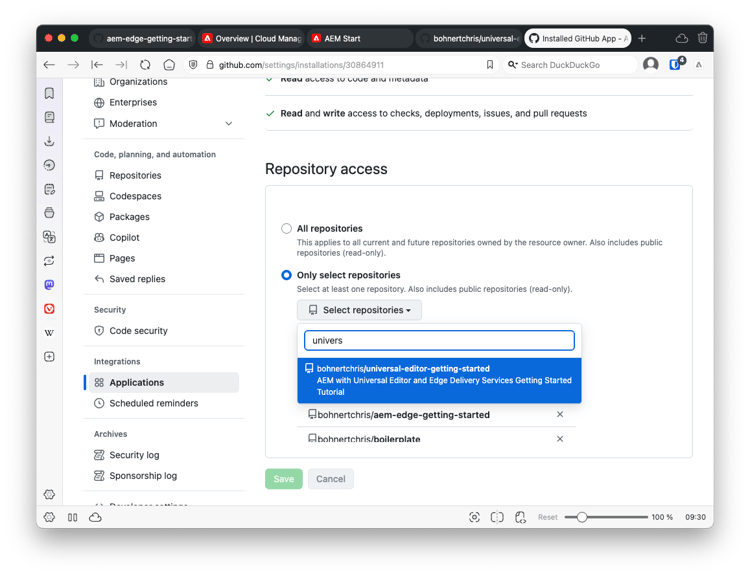Open the translate panel icon
Screen dimensions: 750x576
tap(49, 237)
